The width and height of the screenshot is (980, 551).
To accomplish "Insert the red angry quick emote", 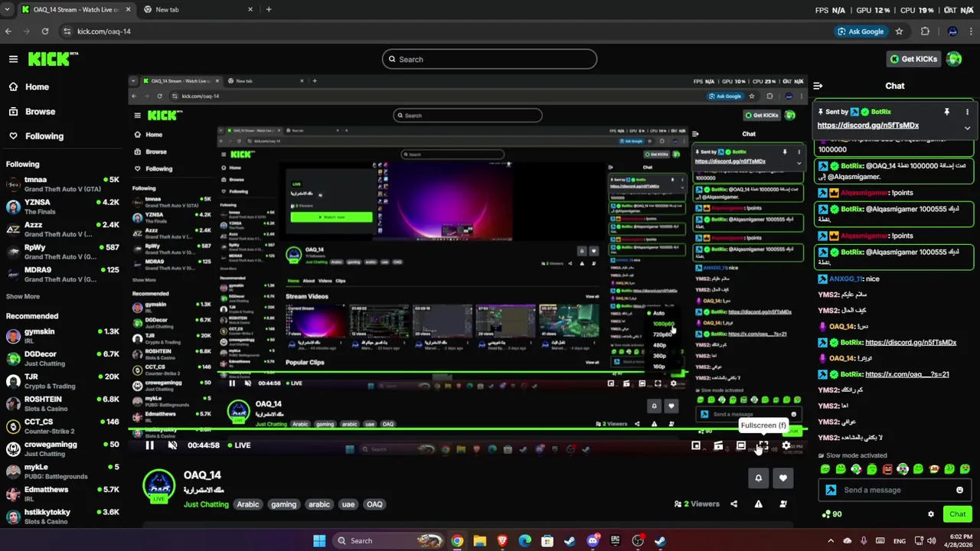I will pos(887,469).
